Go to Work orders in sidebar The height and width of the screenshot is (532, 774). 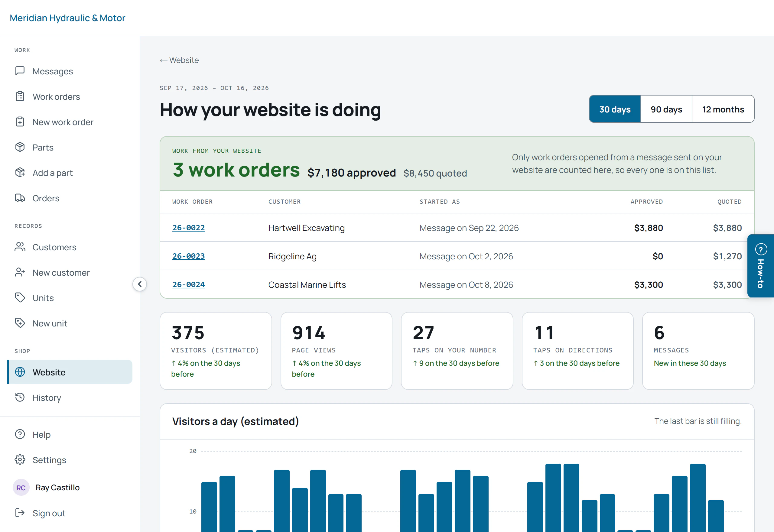[70, 97]
